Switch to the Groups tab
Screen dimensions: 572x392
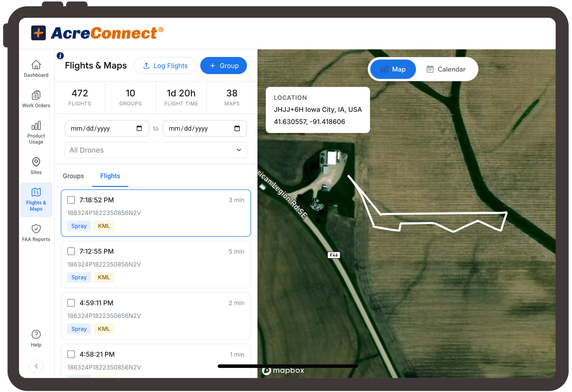[73, 176]
